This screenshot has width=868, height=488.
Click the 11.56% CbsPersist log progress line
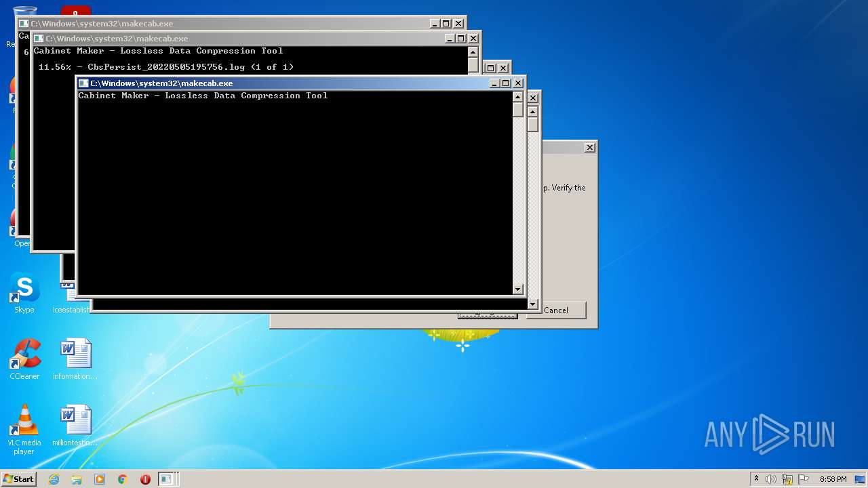point(166,67)
